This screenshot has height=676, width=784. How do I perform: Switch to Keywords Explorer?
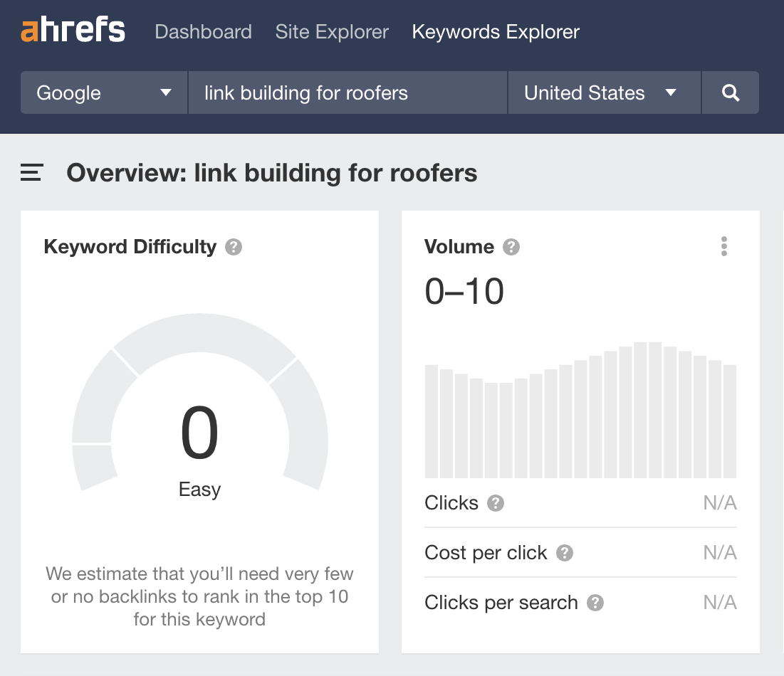(495, 32)
